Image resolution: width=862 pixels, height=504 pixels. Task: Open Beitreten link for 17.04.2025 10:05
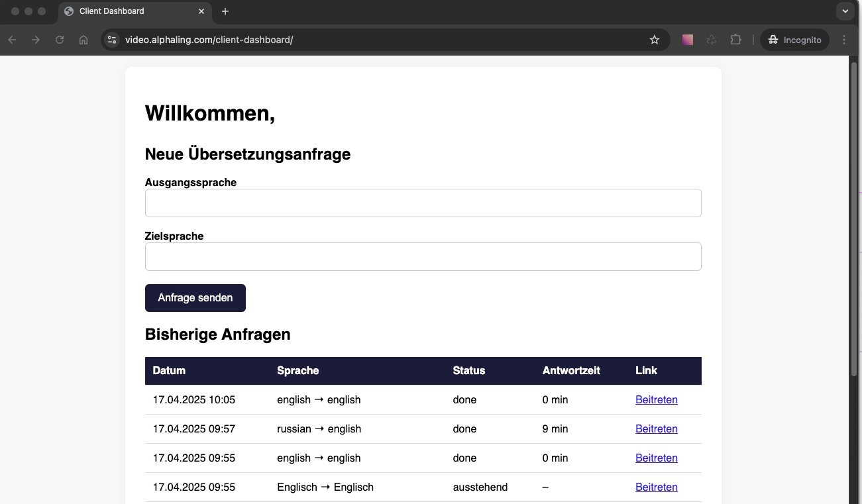tap(656, 399)
